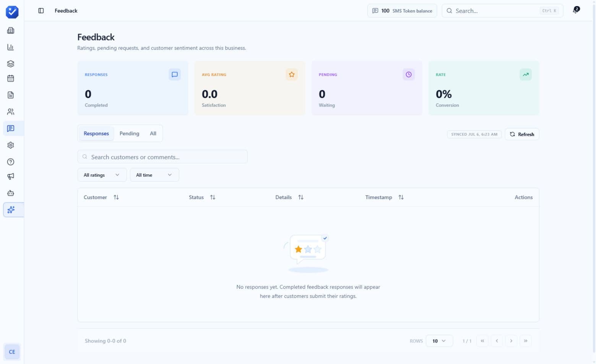
Task: Open the CE user avatar
Action: click(12, 352)
